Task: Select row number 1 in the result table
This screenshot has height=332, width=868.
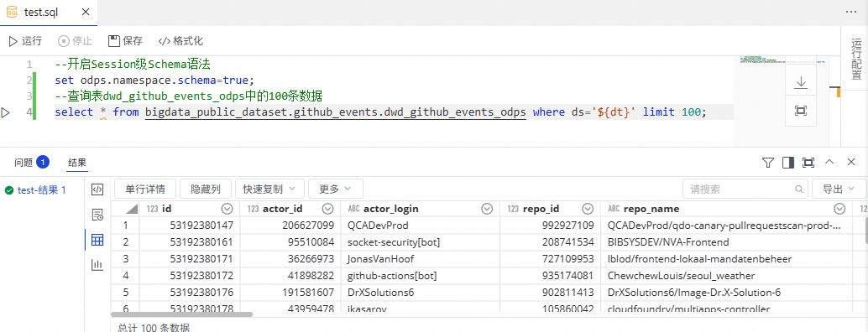Action: coord(126,226)
